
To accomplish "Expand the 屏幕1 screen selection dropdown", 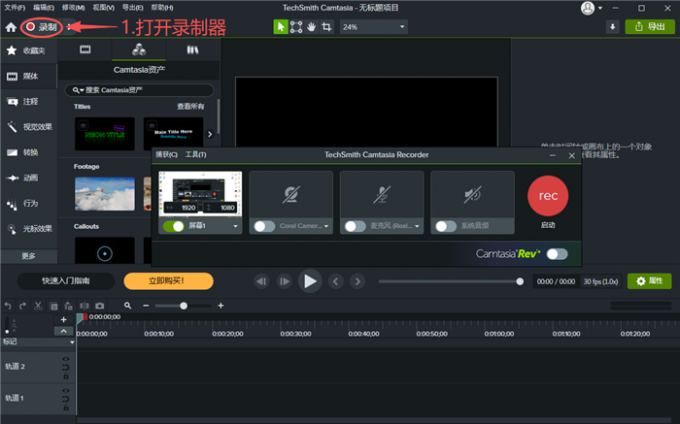I will click(x=235, y=226).
